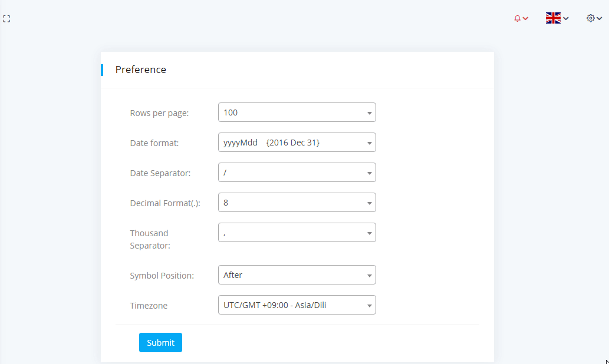Screen dimensions: 609x364
Task: Expand the chevron beside the UK flag
Action: (x=566, y=19)
